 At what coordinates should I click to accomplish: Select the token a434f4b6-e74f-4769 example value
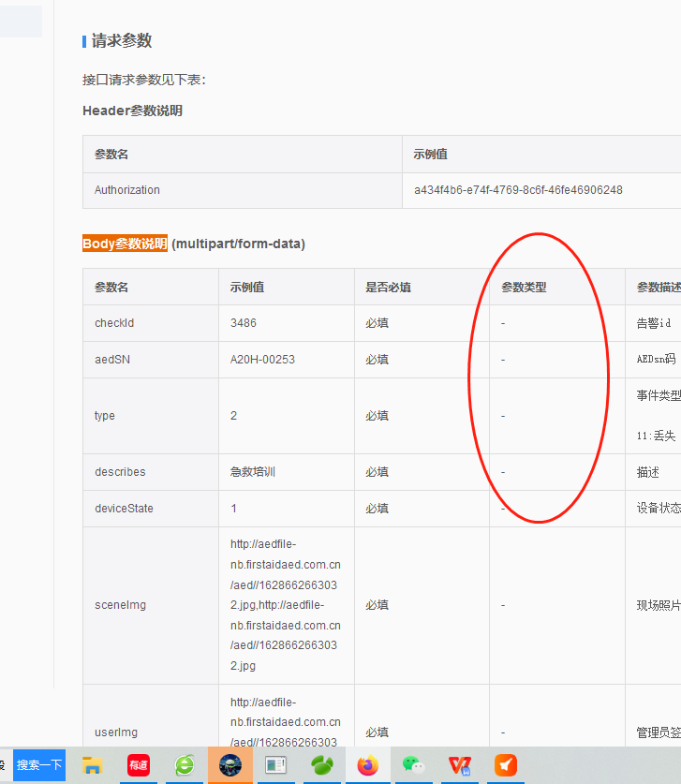tap(518, 190)
